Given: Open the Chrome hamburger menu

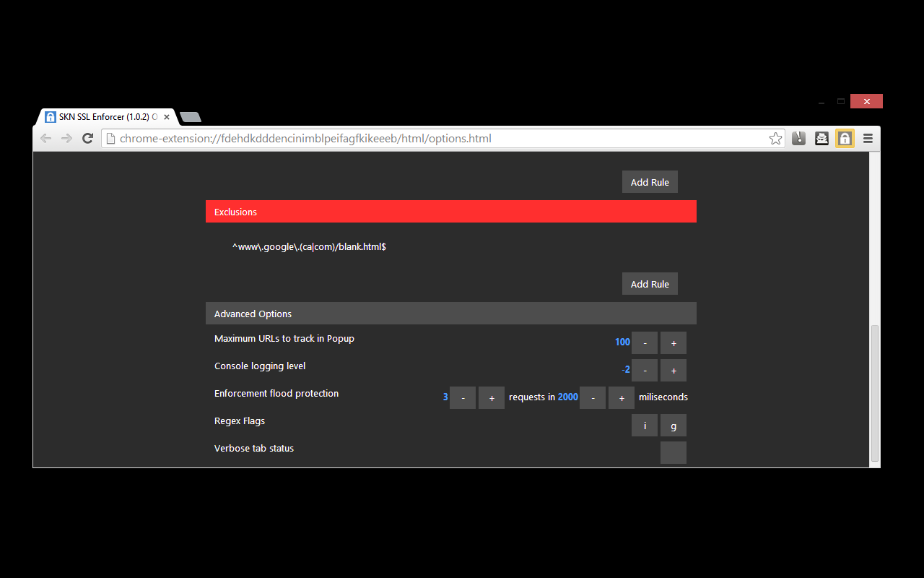Looking at the screenshot, I should pyautogui.click(x=868, y=138).
